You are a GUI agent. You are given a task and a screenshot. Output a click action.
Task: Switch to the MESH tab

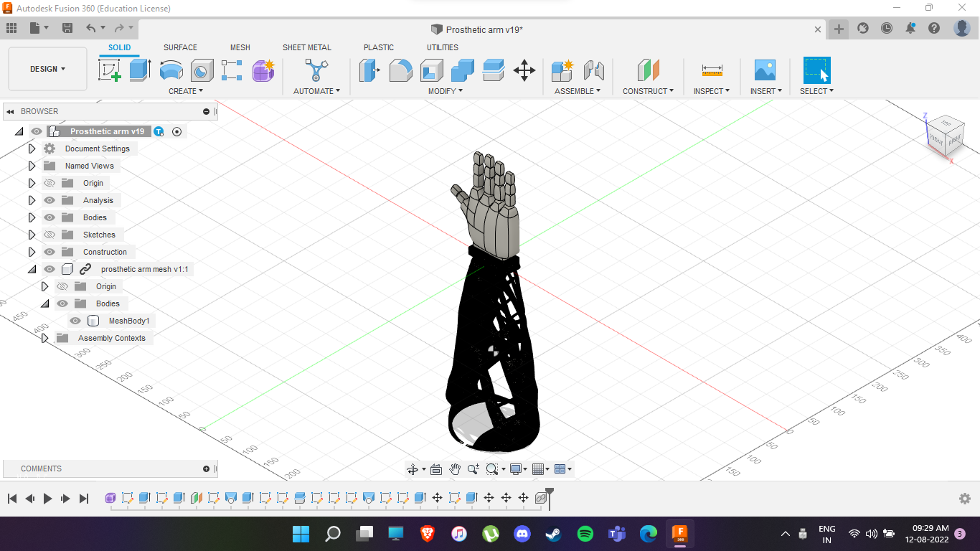240,47
